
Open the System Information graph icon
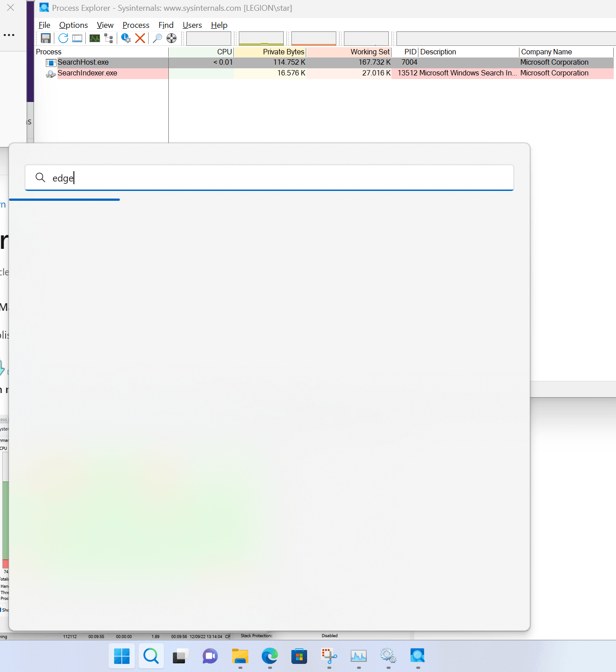click(x=95, y=38)
